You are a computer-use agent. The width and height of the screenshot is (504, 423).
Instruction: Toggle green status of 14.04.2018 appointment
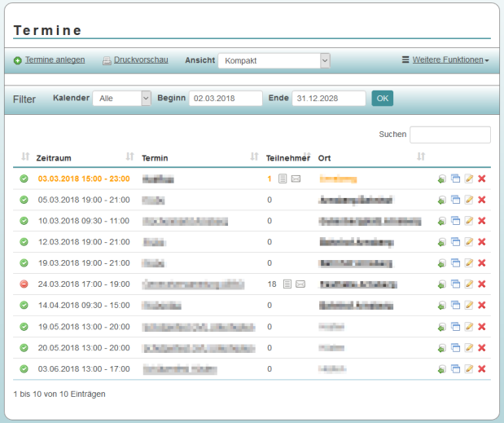coord(24,306)
